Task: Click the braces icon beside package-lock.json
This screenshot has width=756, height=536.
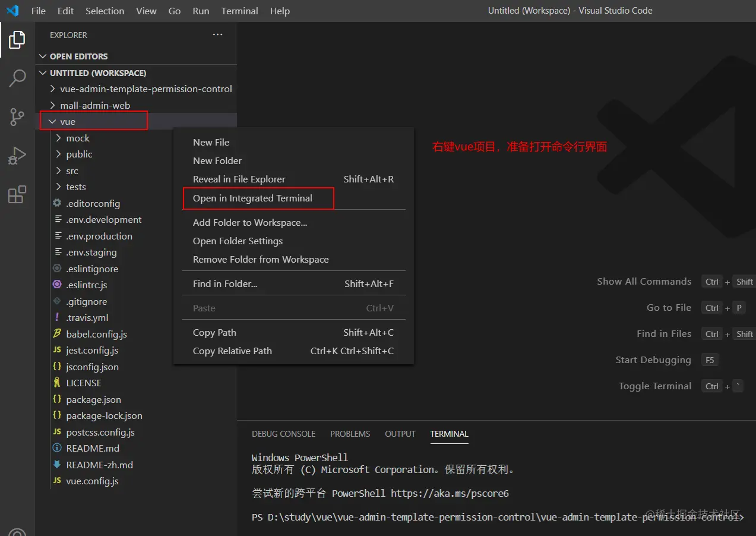Action: point(57,415)
